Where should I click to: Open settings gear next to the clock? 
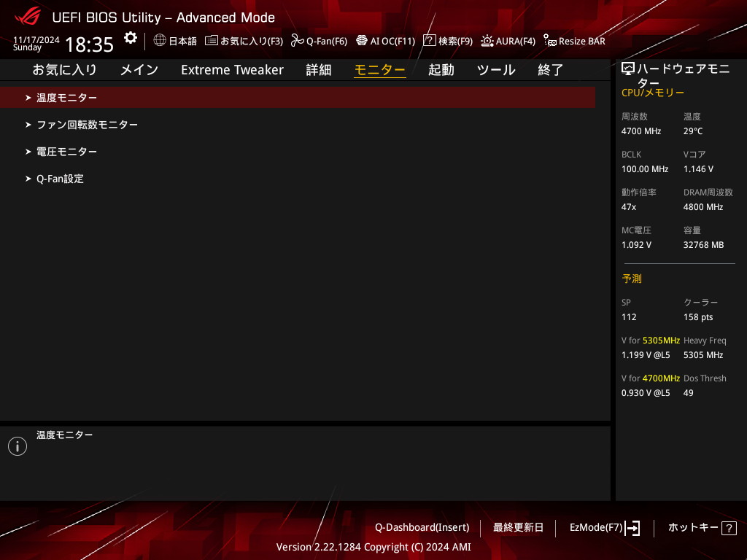coord(131,38)
